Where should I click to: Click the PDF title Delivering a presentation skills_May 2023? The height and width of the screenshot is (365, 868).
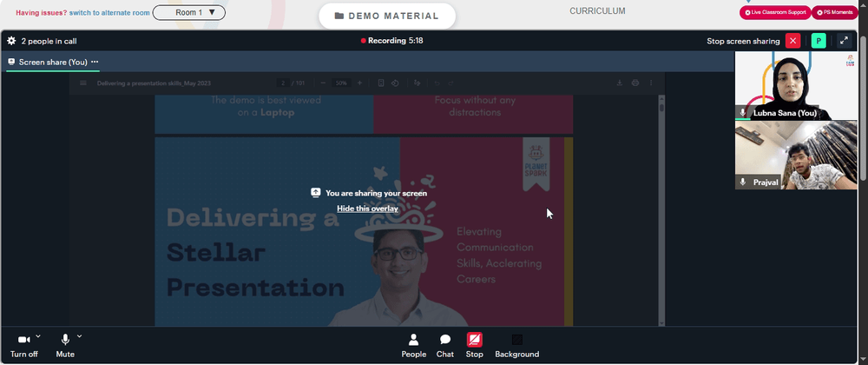point(154,83)
